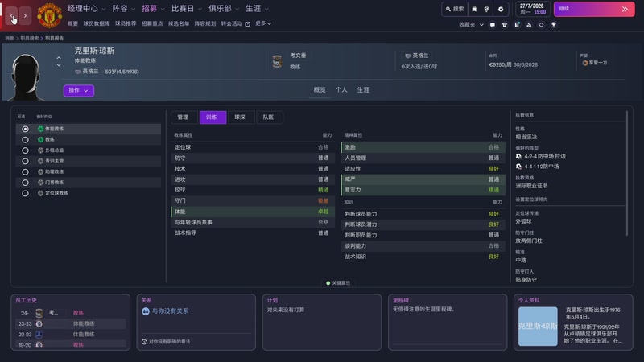Viewport: 644px width, 362px height.
Task: Click the 4-2-4 防中场 拉边 formation ball icon
Action: 518,156
